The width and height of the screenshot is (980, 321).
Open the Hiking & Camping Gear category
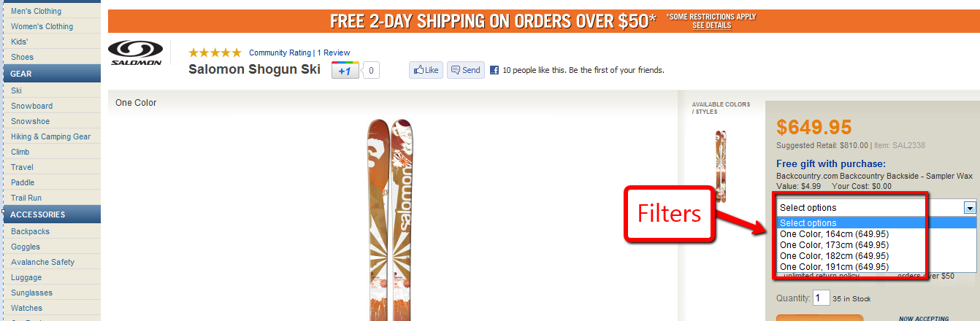click(x=50, y=136)
